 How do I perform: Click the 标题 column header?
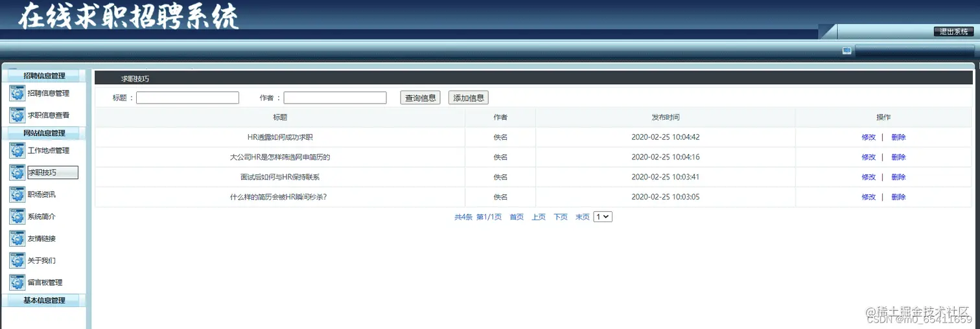[280, 118]
